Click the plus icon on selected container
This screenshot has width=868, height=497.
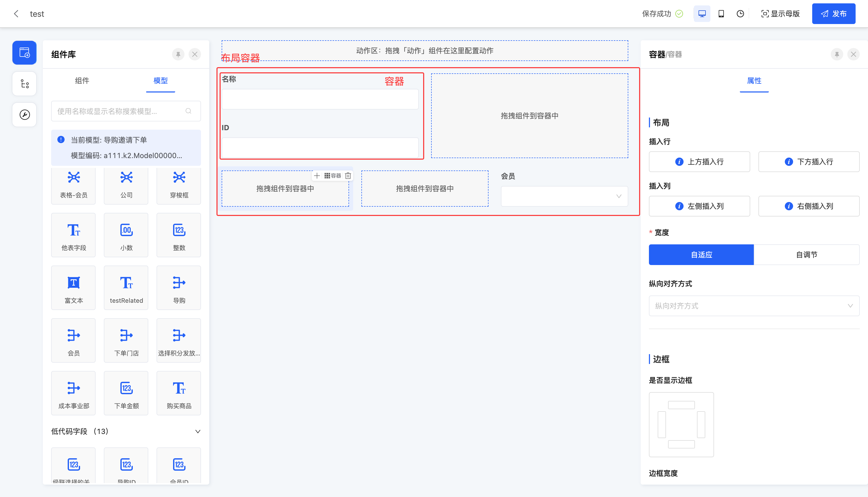click(x=317, y=175)
